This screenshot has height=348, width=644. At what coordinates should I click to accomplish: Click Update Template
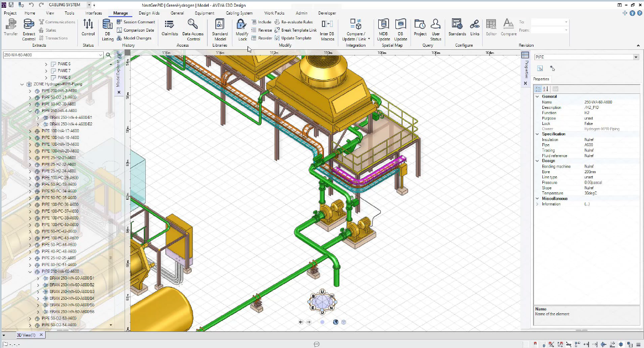(x=293, y=38)
